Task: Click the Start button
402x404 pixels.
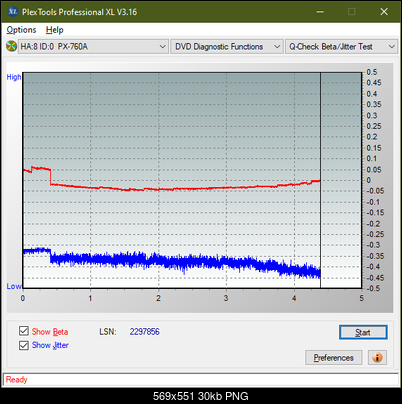Action: (x=363, y=332)
